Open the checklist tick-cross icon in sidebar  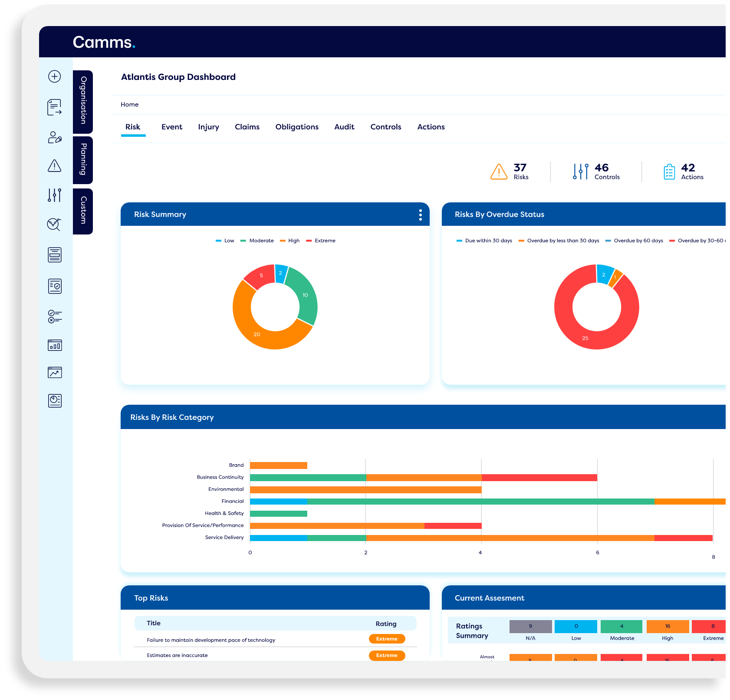click(x=55, y=317)
